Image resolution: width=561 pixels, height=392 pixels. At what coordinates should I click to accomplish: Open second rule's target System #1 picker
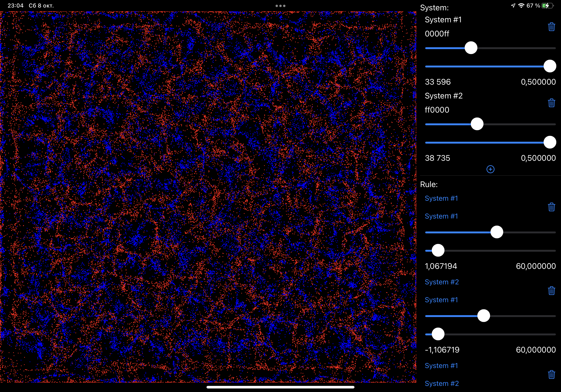tap(441, 300)
